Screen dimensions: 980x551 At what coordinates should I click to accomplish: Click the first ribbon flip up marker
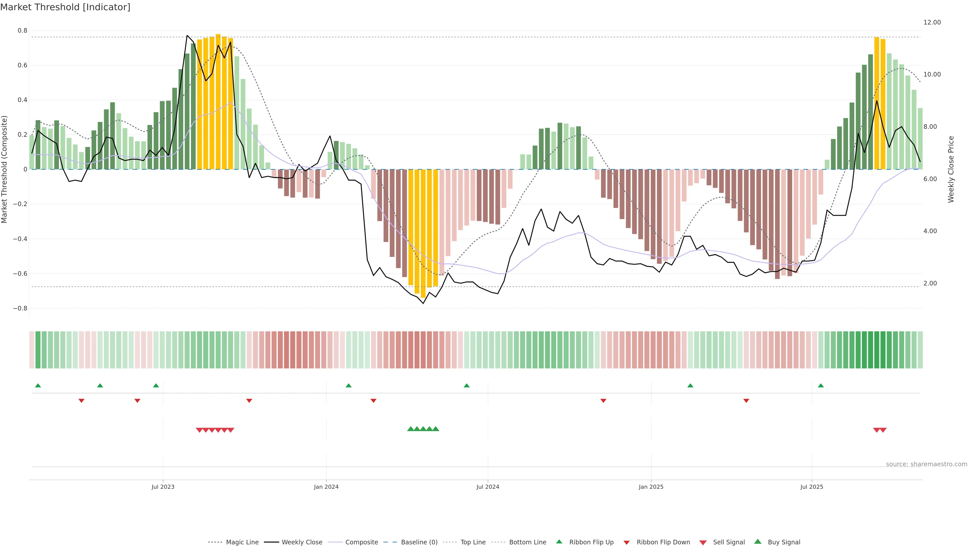point(38,386)
